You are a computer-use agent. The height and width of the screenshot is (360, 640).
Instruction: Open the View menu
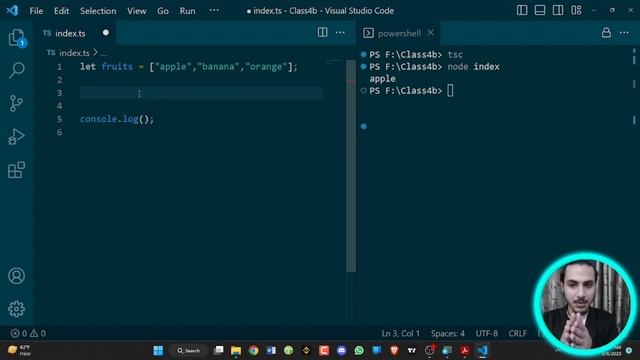point(136,11)
